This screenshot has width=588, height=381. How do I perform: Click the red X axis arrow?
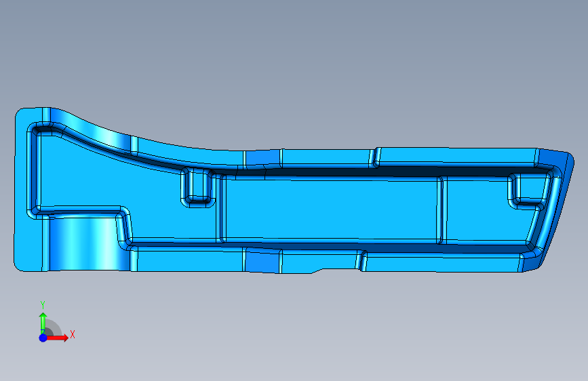[57, 338]
